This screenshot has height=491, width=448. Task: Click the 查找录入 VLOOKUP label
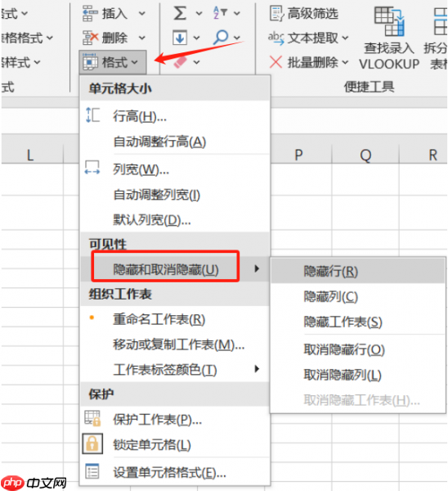tap(389, 56)
